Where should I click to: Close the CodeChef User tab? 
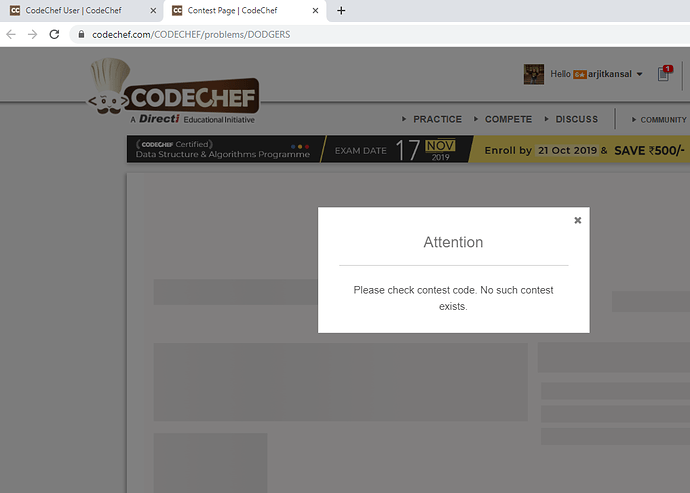pyautogui.click(x=153, y=11)
